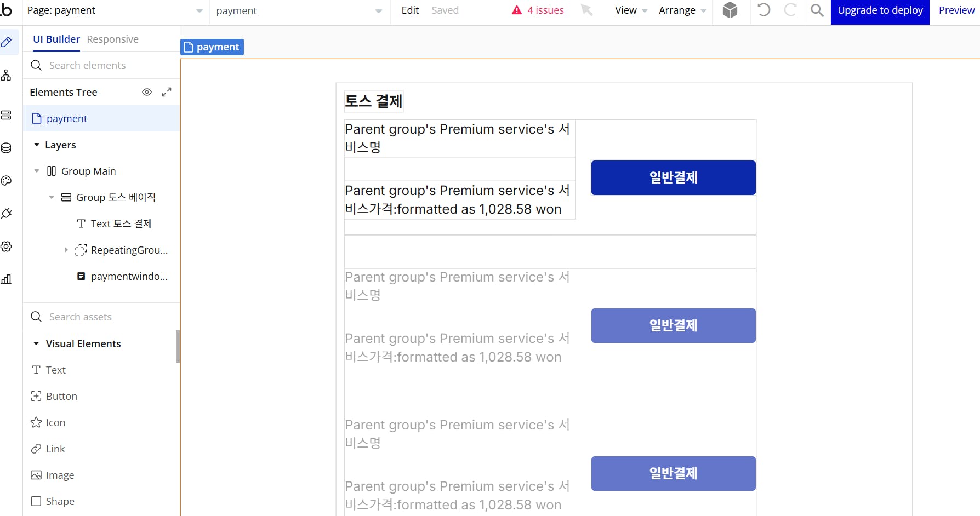Click the elements palette scrollbar
This screenshot has width=980, height=516.
click(x=178, y=347)
